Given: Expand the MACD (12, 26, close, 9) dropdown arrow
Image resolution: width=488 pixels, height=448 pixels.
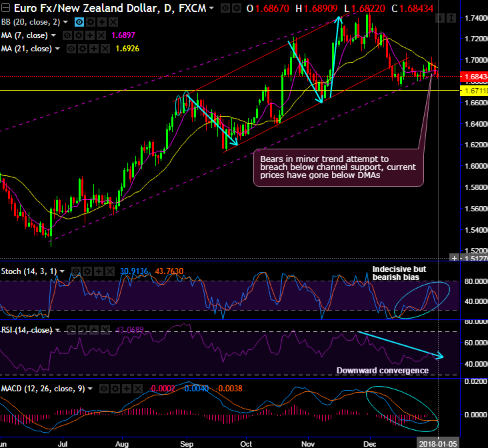Looking at the screenshot, I should pyautogui.click(x=90, y=389).
